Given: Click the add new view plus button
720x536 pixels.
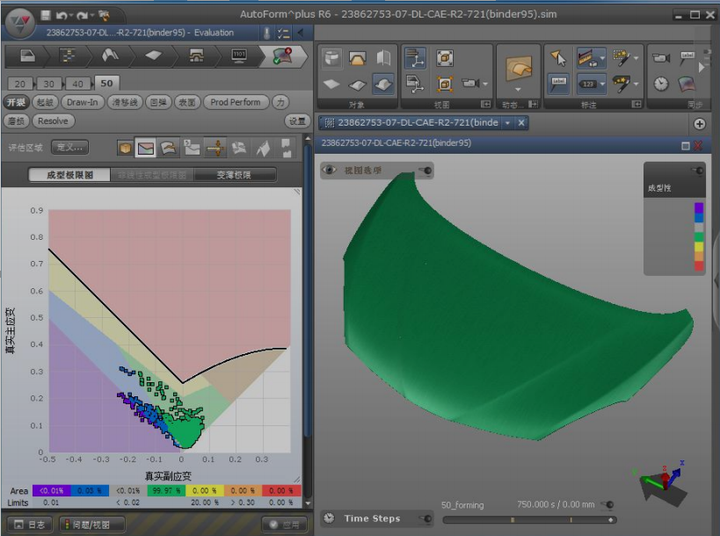Looking at the screenshot, I should [x=700, y=123].
